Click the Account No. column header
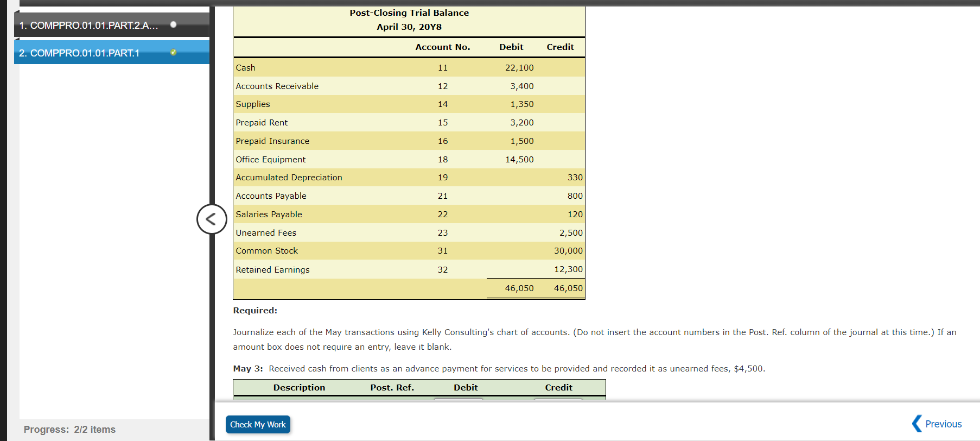980x441 pixels. pyautogui.click(x=442, y=47)
